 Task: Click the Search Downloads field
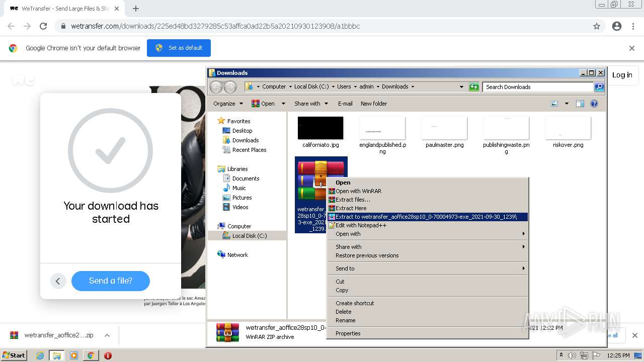point(538,87)
